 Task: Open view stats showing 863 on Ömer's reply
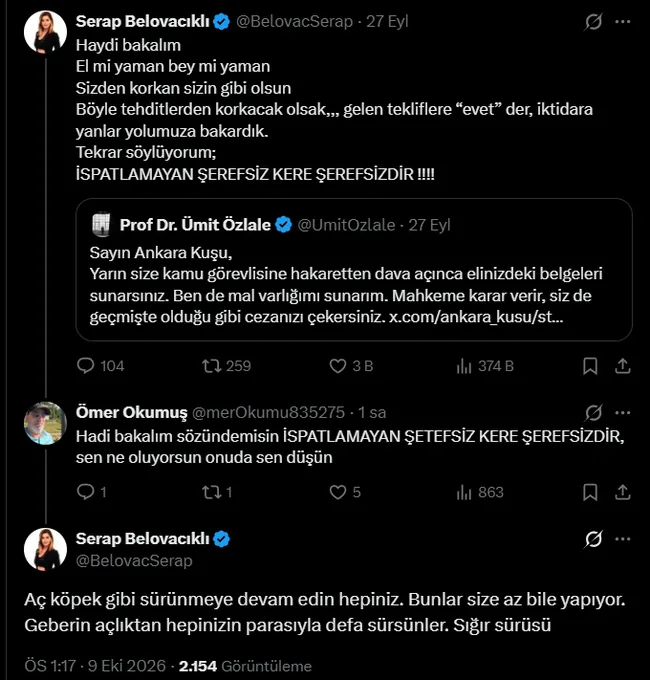coord(464,493)
